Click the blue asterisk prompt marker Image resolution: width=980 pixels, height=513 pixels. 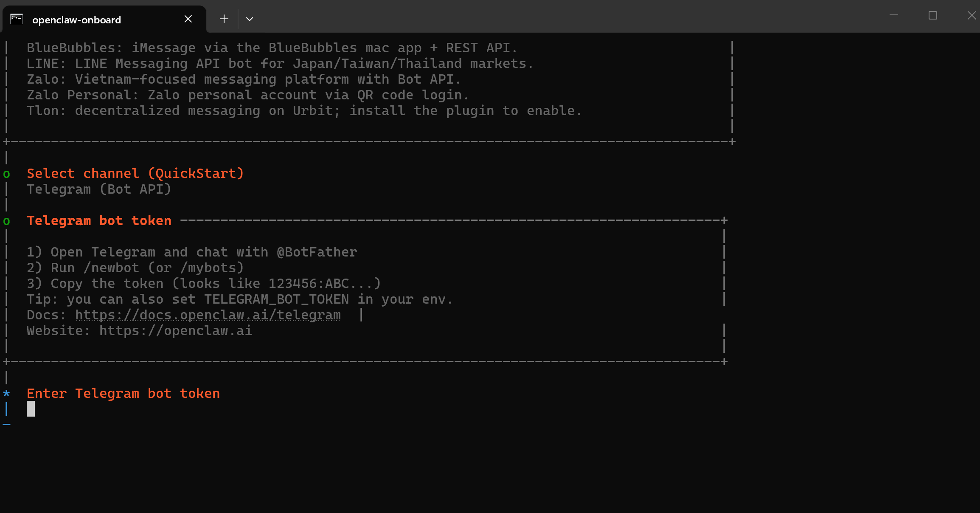click(6, 394)
